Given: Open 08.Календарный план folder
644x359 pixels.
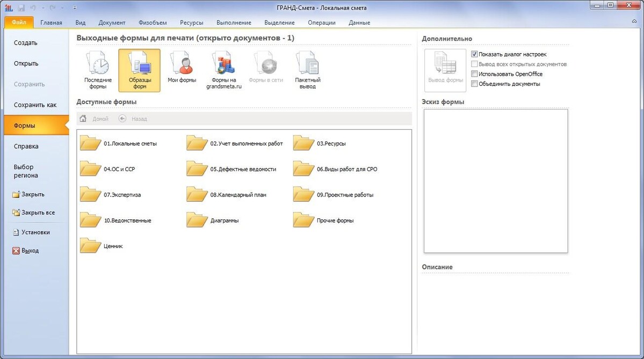Looking at the screenshot, I should (226, 195).
